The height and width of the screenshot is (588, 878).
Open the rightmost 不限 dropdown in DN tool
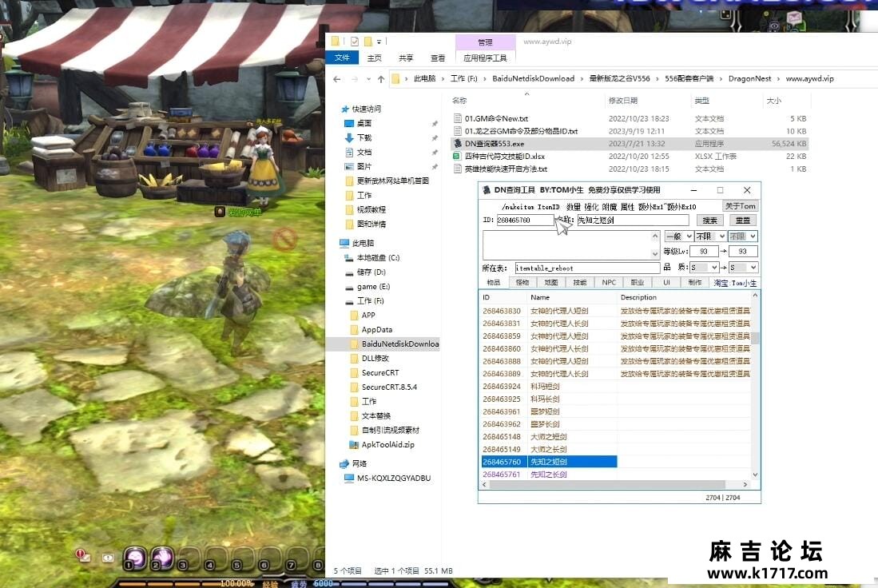coord(743,236)
